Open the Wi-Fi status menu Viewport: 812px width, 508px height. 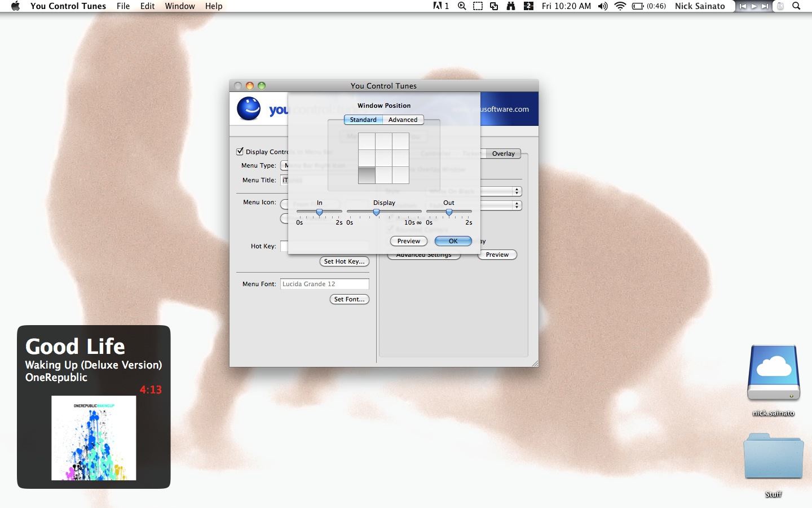click(x=620, y=6)
